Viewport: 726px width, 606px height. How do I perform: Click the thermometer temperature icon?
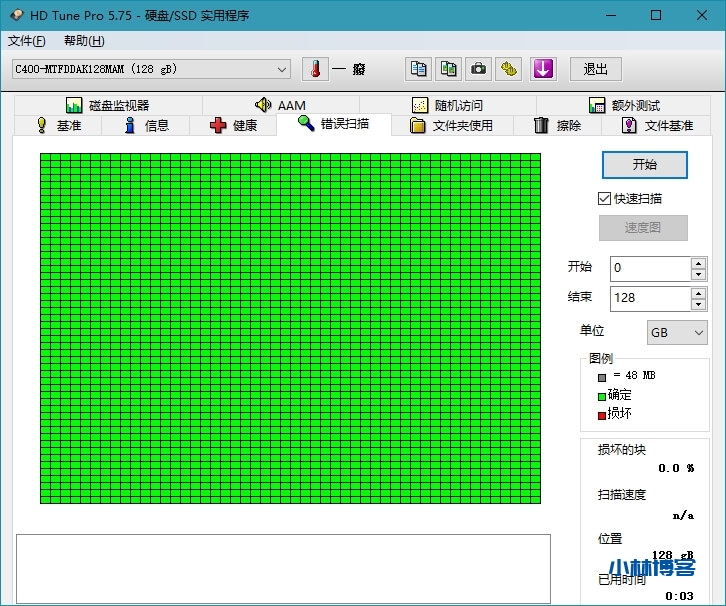point(315,69)
